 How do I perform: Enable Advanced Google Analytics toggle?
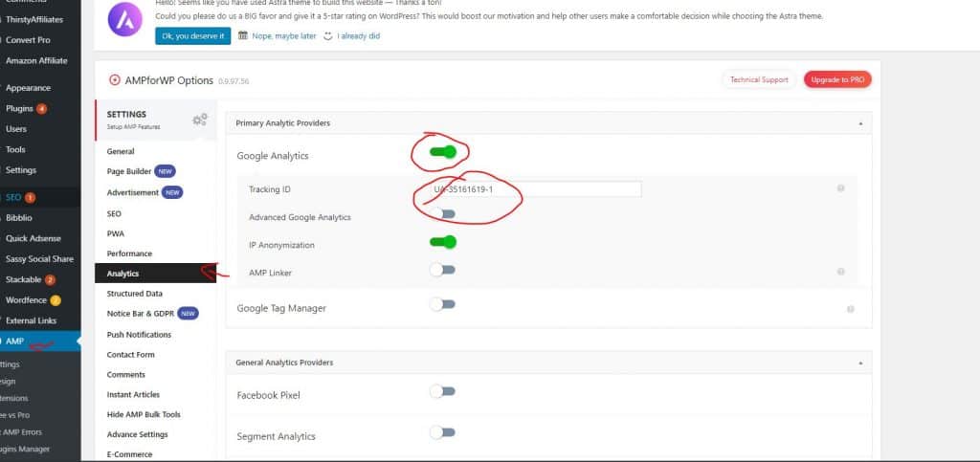click(x=442, y=214)
